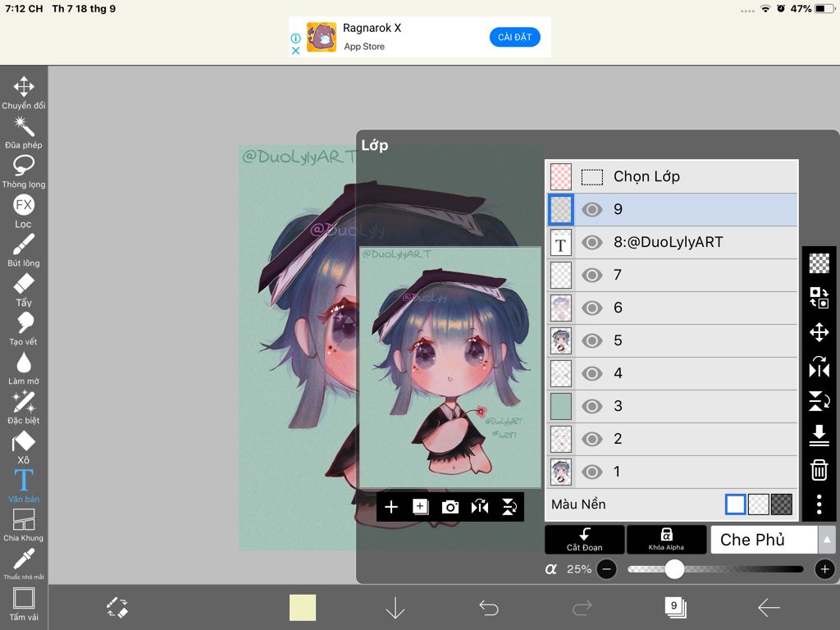Toggle visibility of layer 2
This screenshot has height=630, width=840.
coord(592,439)
